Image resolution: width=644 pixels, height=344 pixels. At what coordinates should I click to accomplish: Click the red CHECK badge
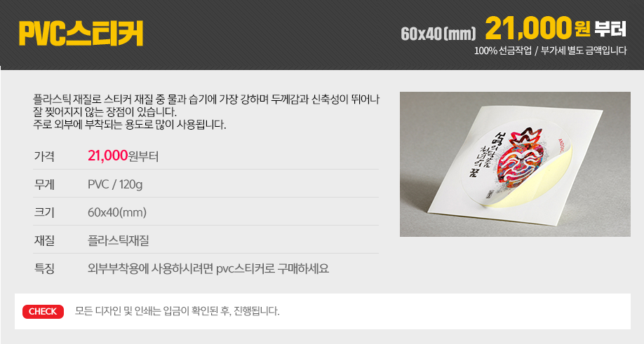43,312
